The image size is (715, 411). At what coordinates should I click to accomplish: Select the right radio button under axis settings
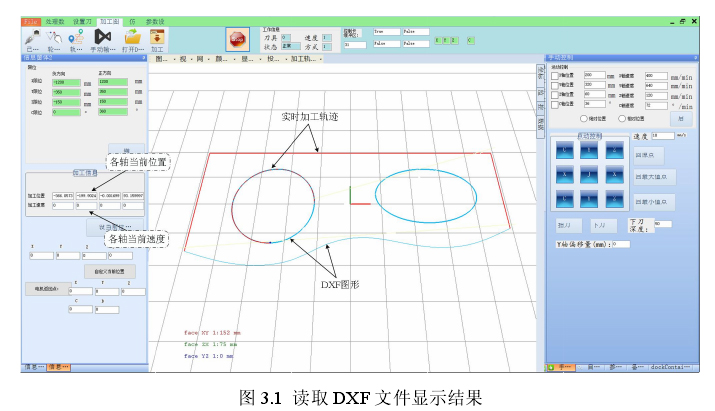623,118
